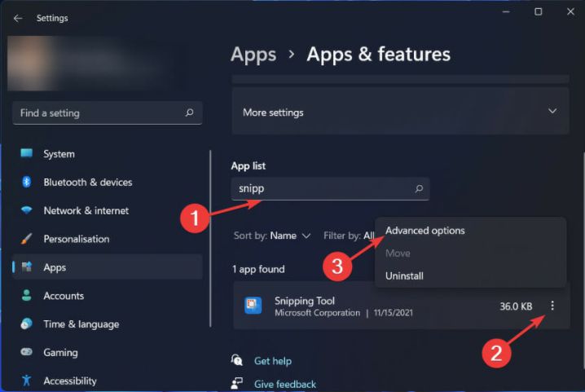Minimize the Settings window
This screenshot has width=585, height=392.
[506, 12]
